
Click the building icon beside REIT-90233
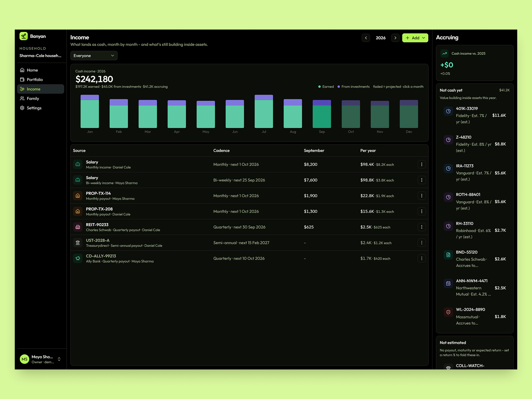(x=78, y=227)
